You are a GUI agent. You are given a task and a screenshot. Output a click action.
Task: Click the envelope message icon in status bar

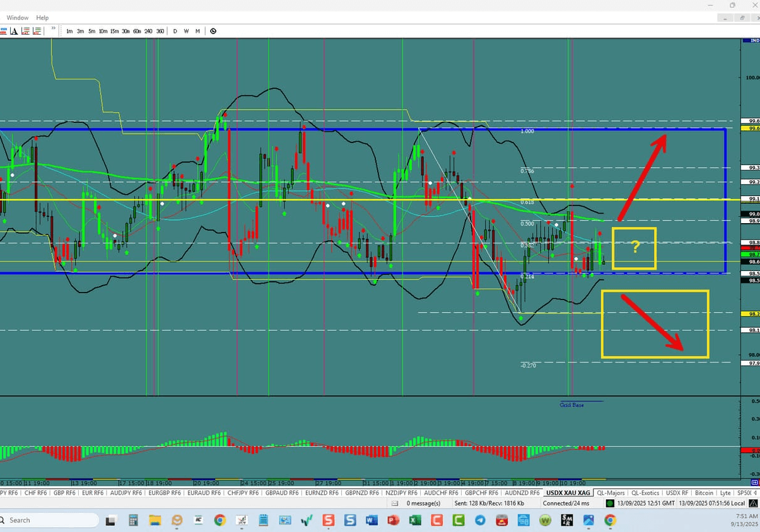coord(394,503)
